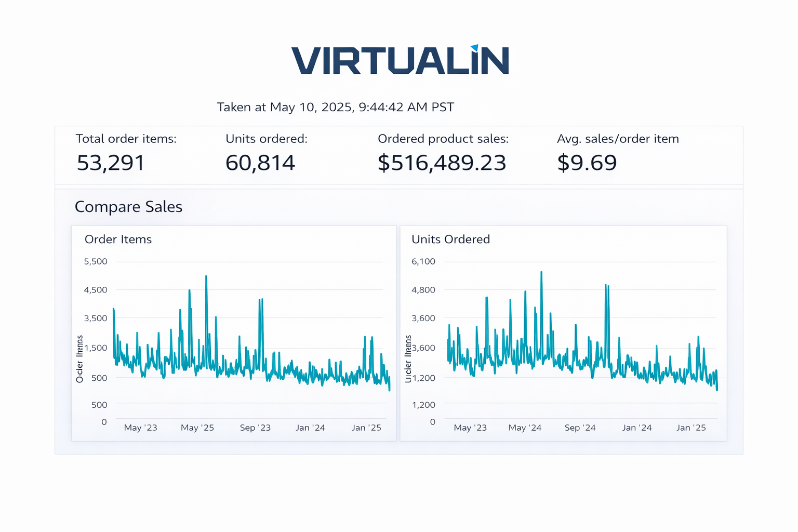This screenshot has width=798, height=532.
Task: Click the May '24 x-axis label
Action: tap(525, 428)
